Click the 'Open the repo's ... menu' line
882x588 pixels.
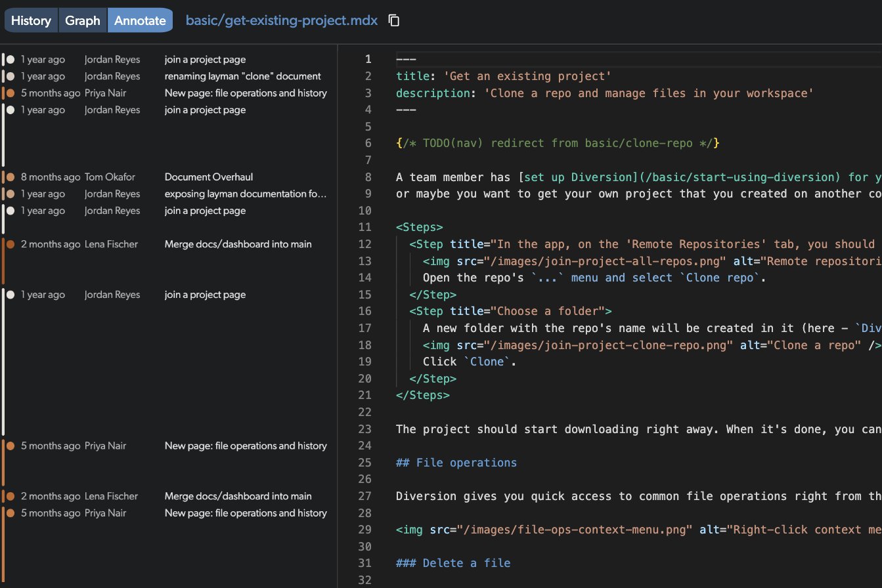tap(595, 278)
